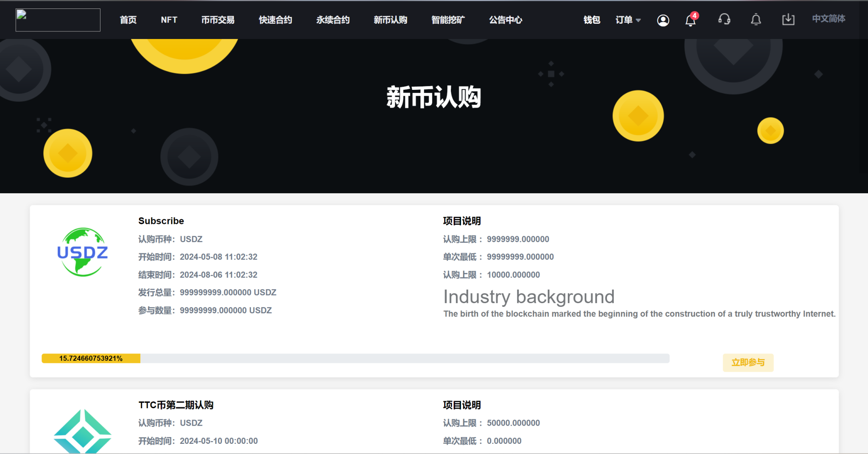Image resolution: width=868 pixels, height=454 pixels.
Task: Open notifications bell with red badge
Action: click(x=690, y=20)
